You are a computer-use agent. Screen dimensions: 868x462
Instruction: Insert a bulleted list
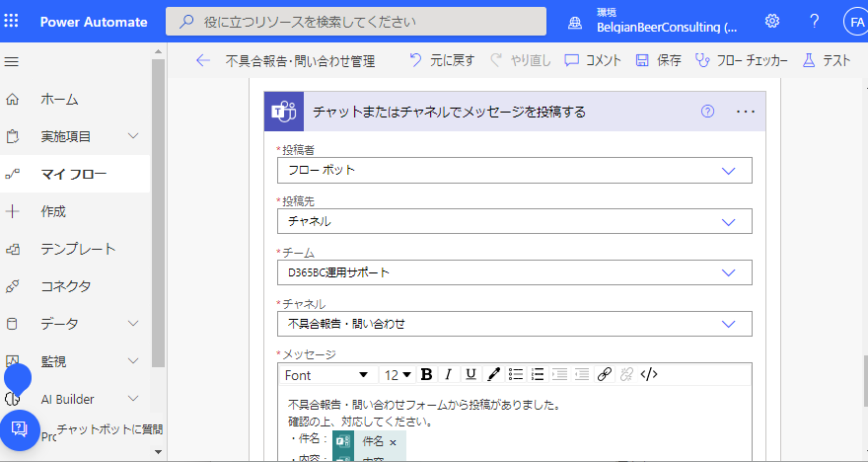tap(515, 374)
